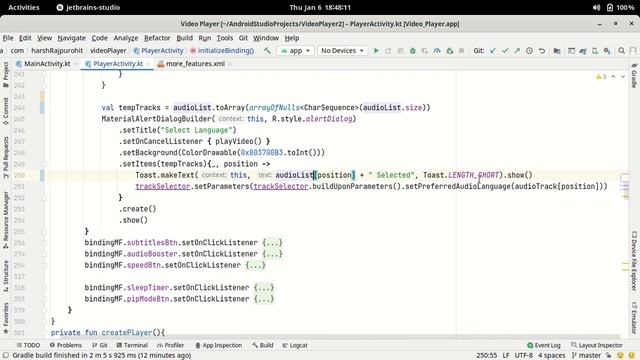Click the Search Everywhere magnifier icon
Image resolution: width=640 pixels, height=360 pixels.
(622, 51)
